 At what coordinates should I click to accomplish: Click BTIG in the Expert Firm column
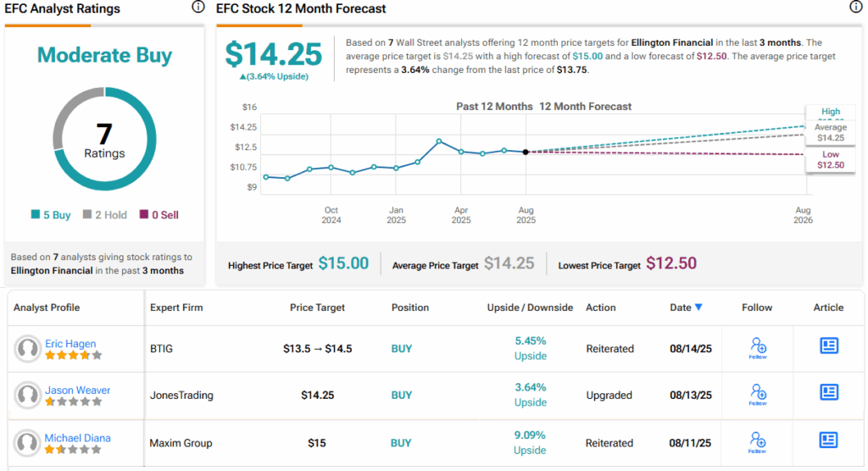[161, 349]
